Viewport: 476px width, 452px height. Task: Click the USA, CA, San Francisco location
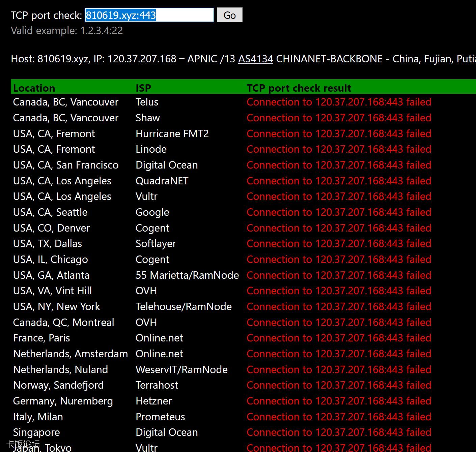[66, 165]
